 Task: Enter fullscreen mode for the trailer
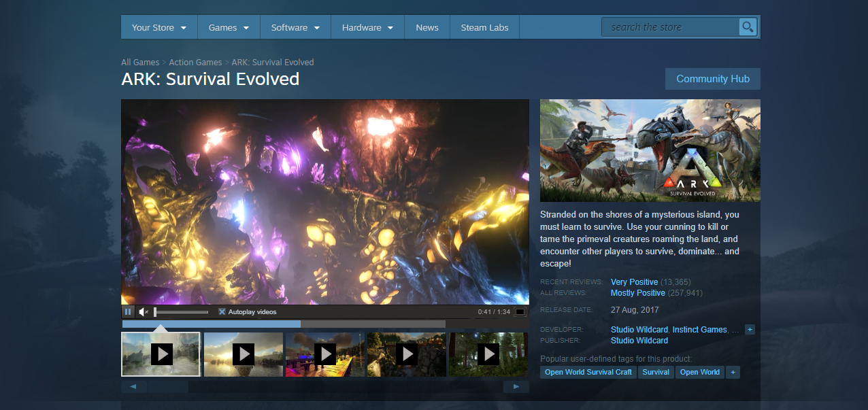[520, 312]
